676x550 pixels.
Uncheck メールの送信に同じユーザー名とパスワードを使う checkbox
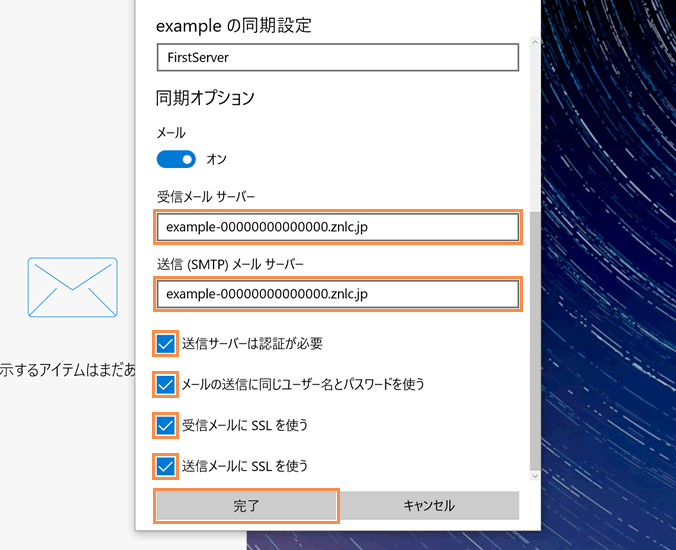tap(166, 384)
